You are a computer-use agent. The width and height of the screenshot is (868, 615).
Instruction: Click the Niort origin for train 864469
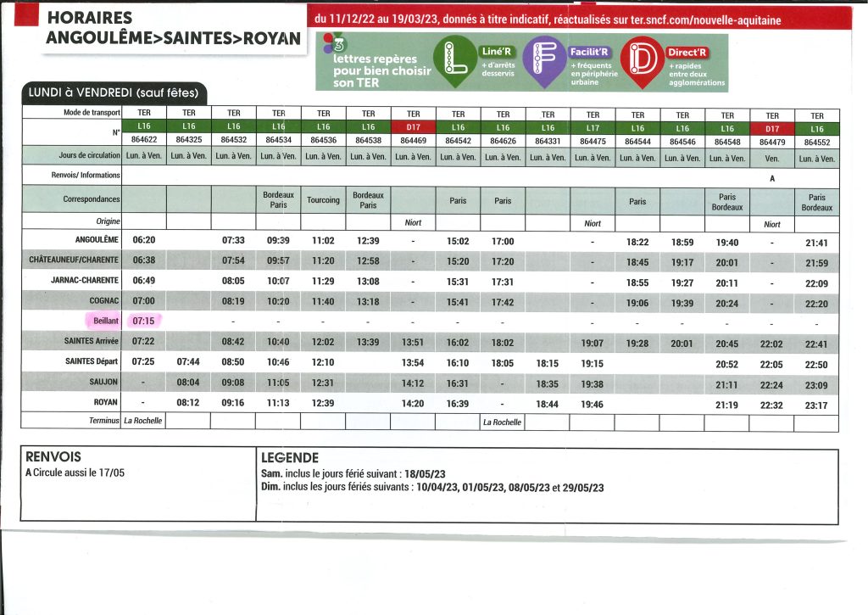(413, 223)
